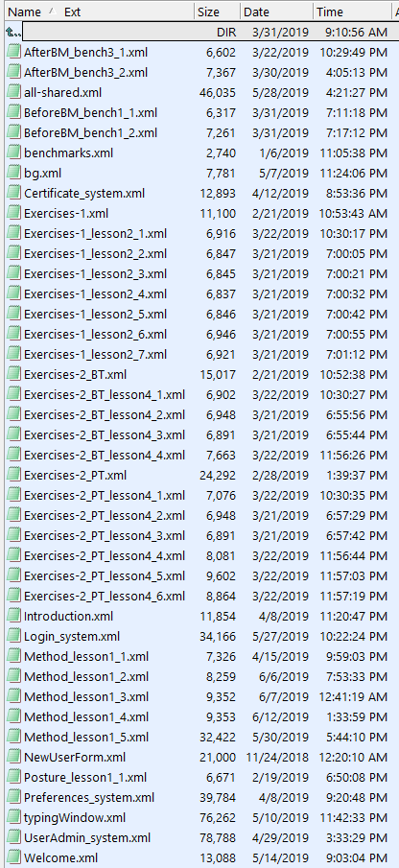The height and width of the screenshot is (868, 399).
Task: Click the Login_system.xml file icon
Action: 13,637
